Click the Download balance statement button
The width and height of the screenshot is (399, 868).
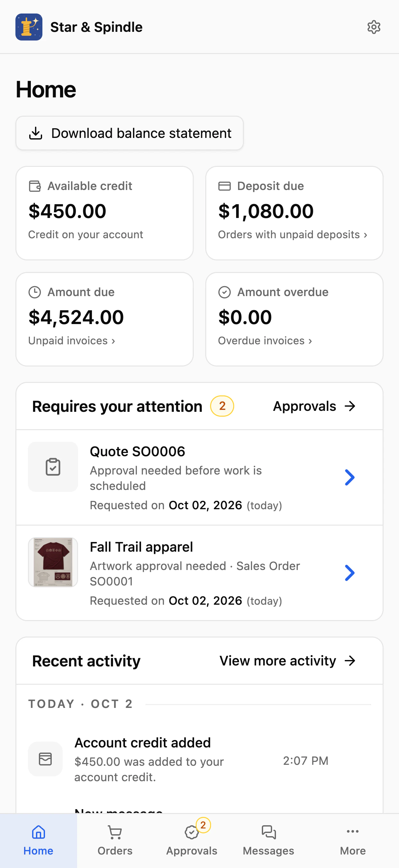(x=130, y=133)
